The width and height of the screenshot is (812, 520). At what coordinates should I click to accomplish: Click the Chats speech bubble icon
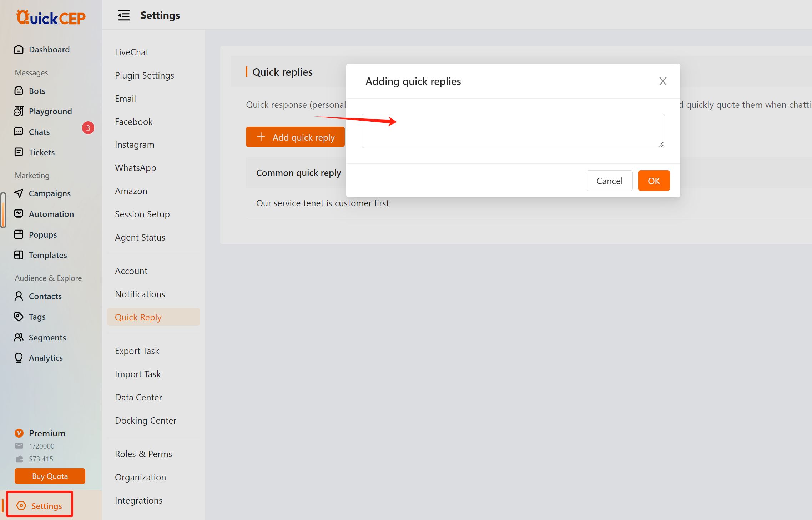pos(19,132)
